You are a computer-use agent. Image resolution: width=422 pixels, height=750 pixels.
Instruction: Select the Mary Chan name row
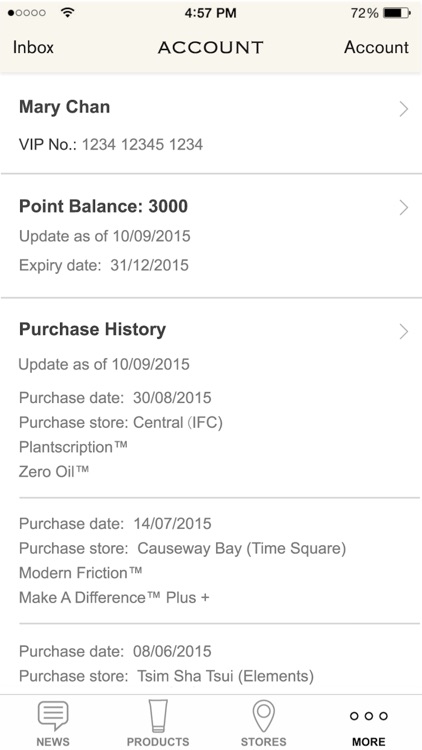[211, 124]
